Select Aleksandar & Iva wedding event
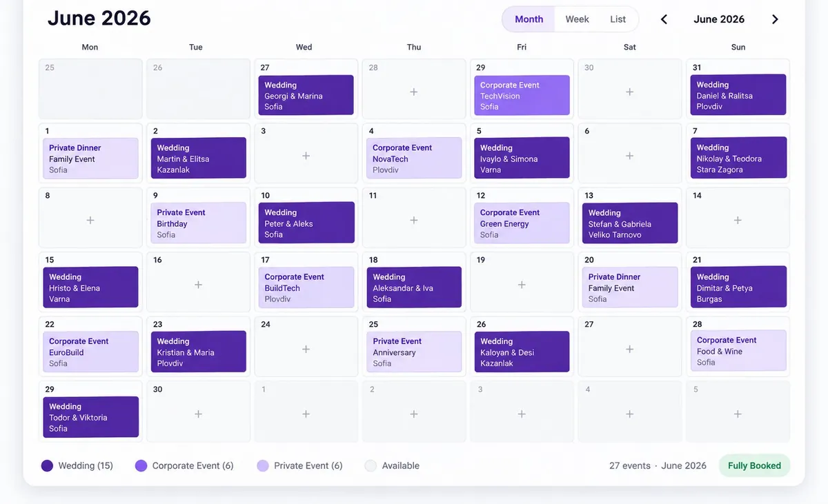828x504 pixels. 414,288
